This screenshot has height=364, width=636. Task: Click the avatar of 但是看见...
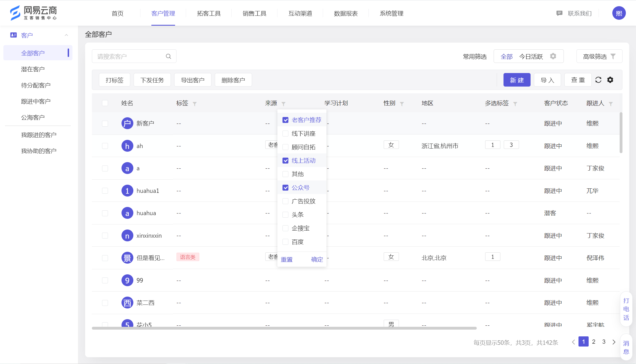(127, 258)
